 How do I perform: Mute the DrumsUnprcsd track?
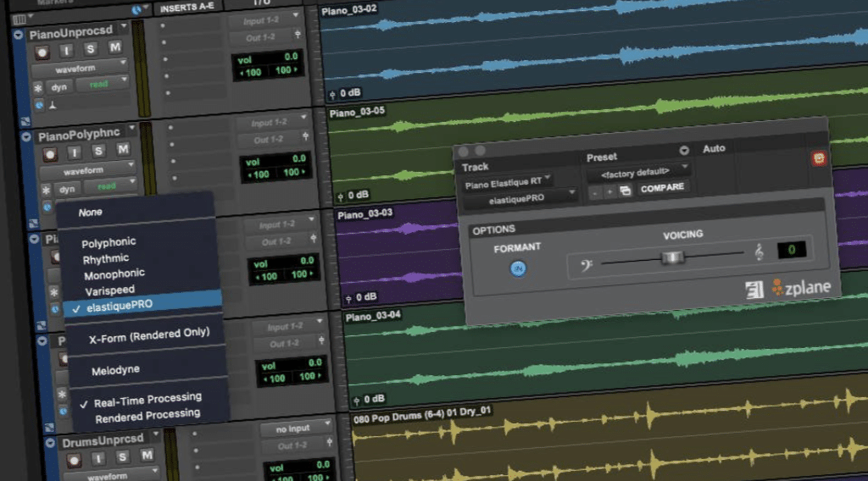click(x=147, y=455)
